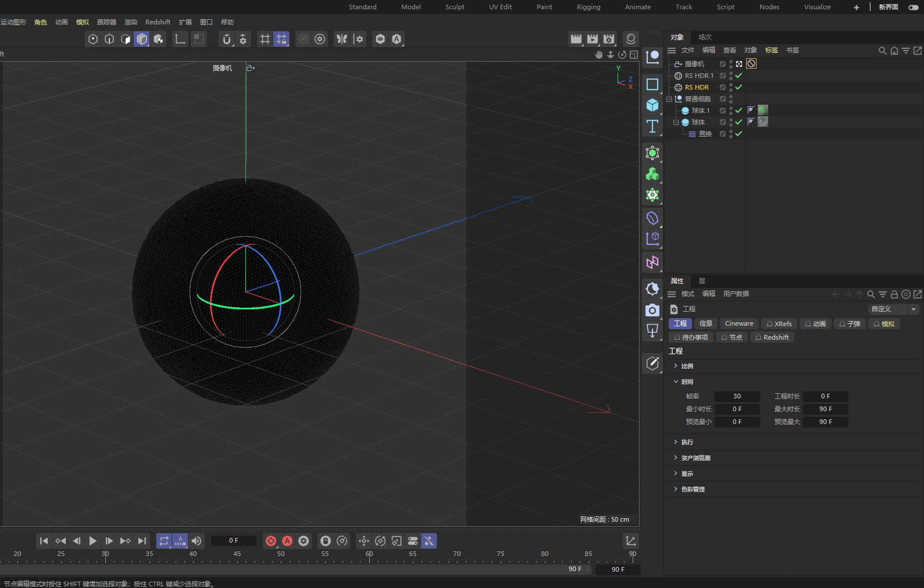Switch to the 场次 tab
This screenshot has height=588, width=924.
click(x=705, y=37)
